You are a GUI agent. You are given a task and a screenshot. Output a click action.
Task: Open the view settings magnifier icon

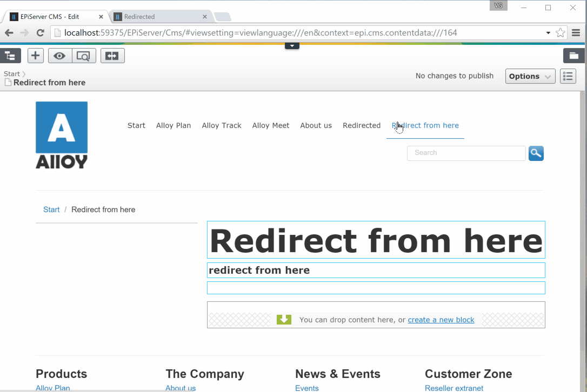tap(83, 56)
